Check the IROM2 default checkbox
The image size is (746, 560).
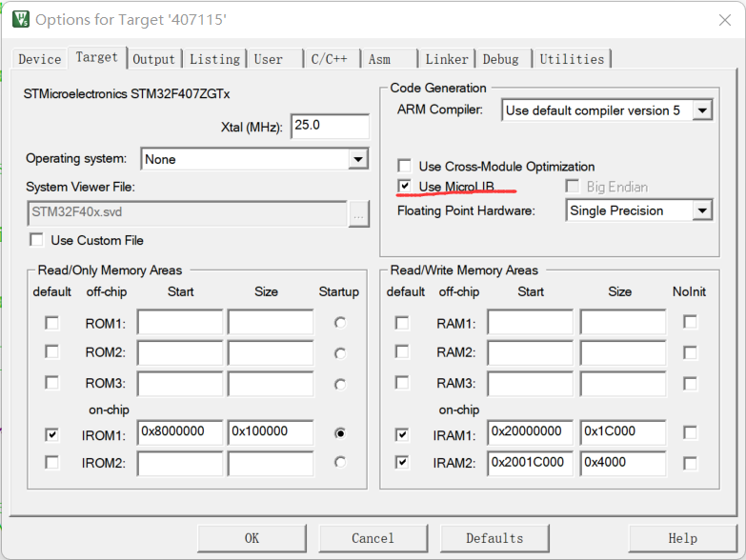(51, 462)
